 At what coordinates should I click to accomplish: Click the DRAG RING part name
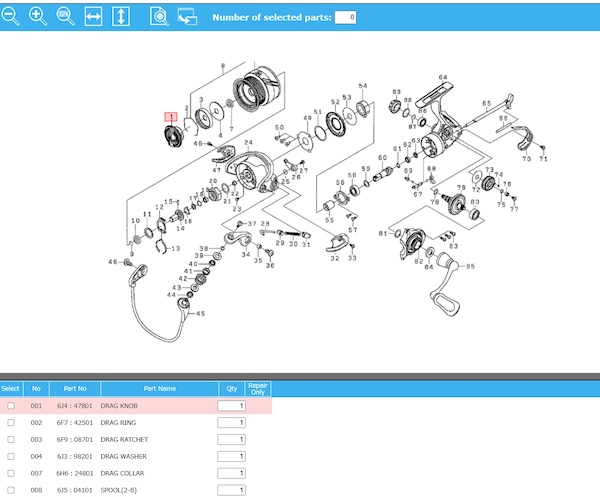(118, 423)
